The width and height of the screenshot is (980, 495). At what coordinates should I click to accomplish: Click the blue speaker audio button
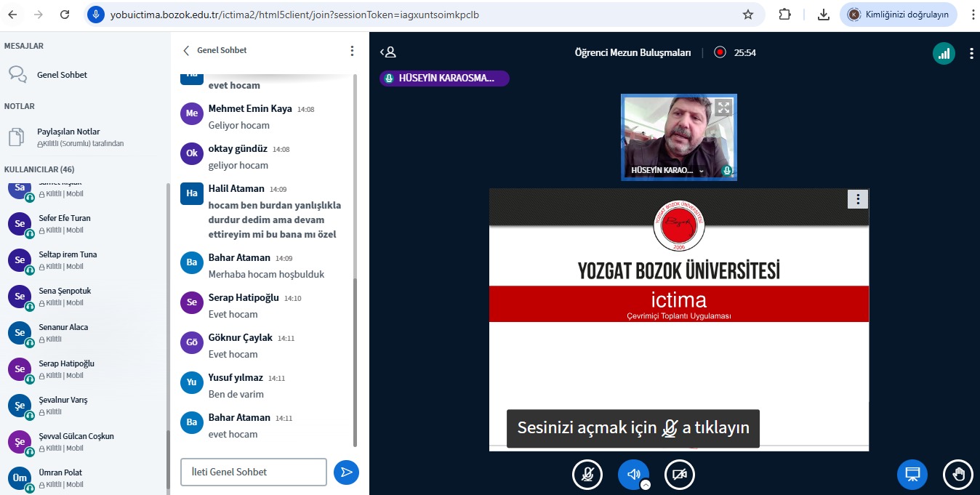click(633, 475)
